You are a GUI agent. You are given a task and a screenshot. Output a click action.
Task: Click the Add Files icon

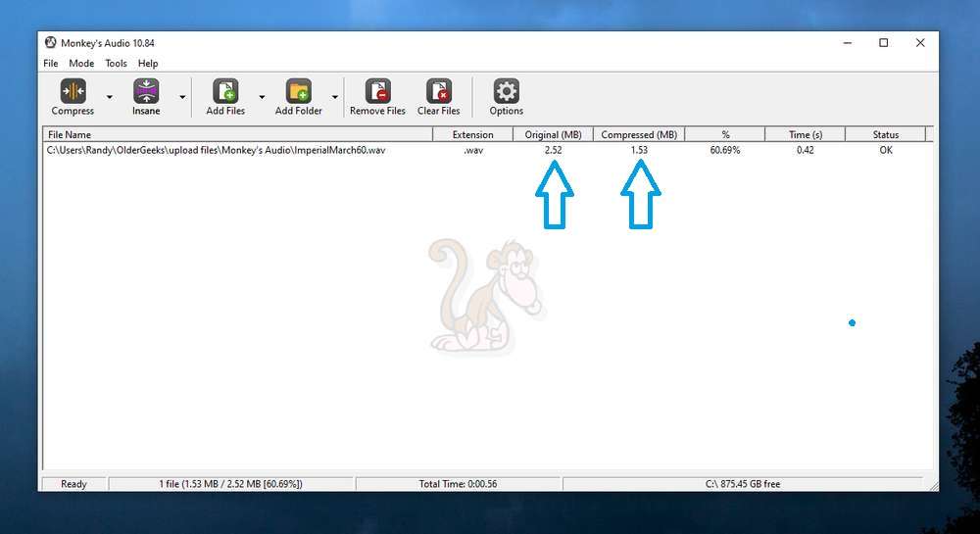pyautogui.click(x=225, y=91)
